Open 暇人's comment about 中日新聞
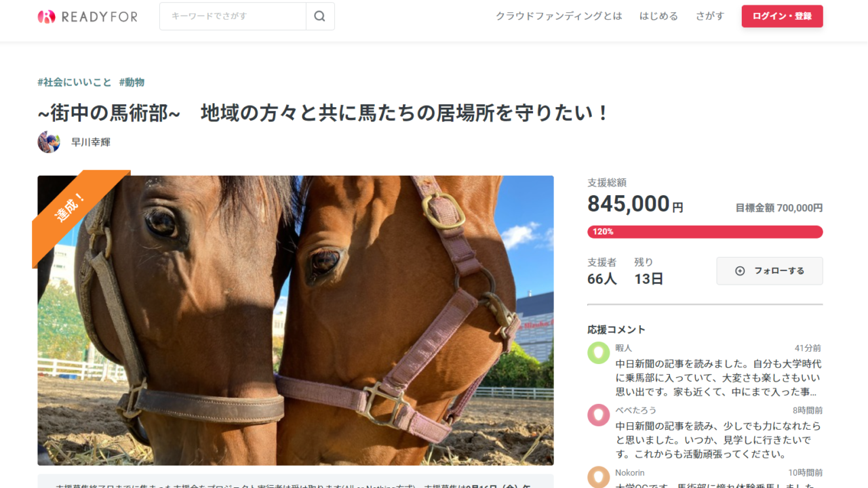868x488 pixels. (718, 378)
